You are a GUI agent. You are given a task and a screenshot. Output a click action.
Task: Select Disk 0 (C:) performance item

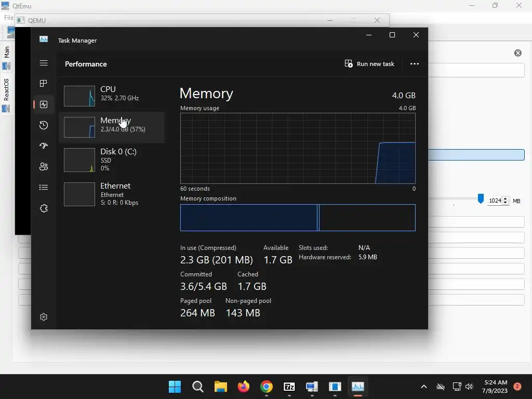pos(112,159)
